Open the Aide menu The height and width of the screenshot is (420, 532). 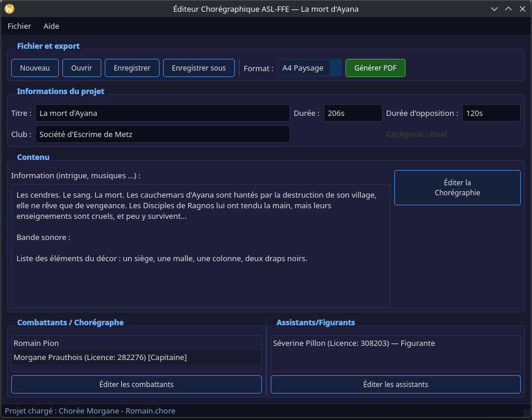coord(51,26)
